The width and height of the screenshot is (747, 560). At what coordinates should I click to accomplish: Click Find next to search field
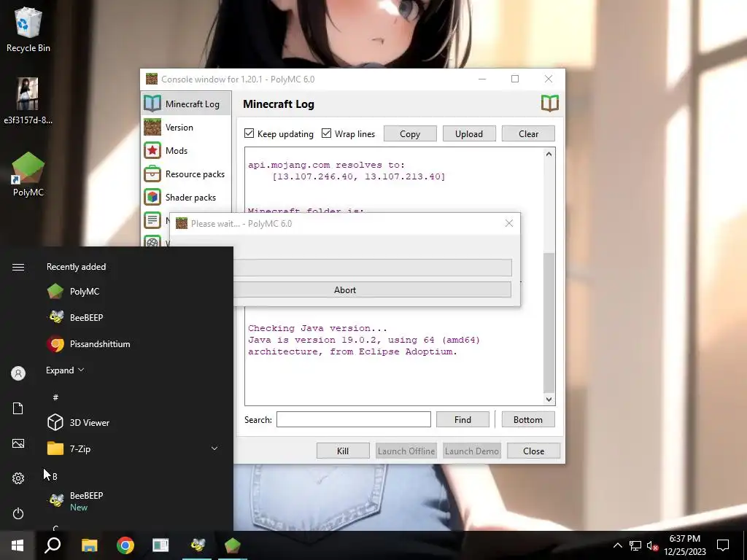coord(462,419)
